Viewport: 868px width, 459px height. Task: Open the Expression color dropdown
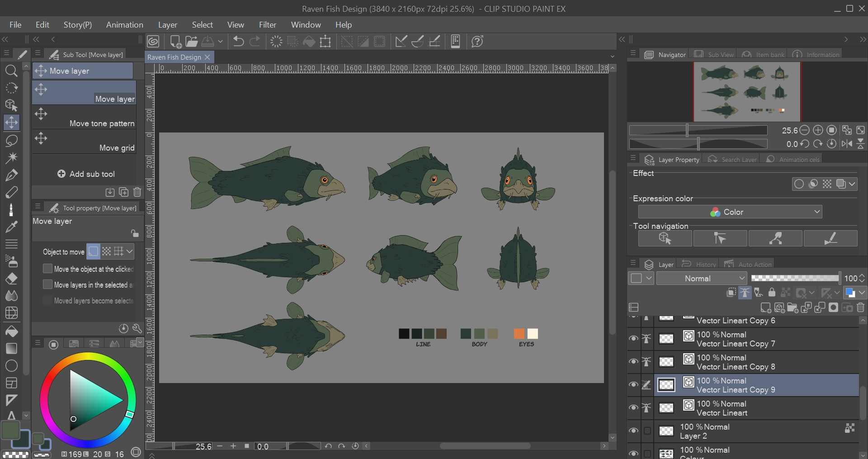coord(730,212)
